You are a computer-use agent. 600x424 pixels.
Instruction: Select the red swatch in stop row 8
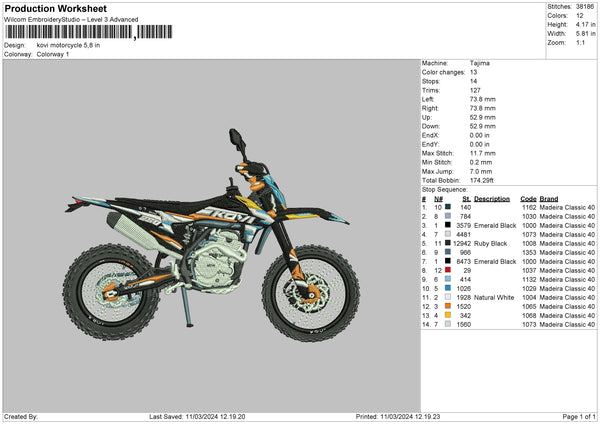448,270
